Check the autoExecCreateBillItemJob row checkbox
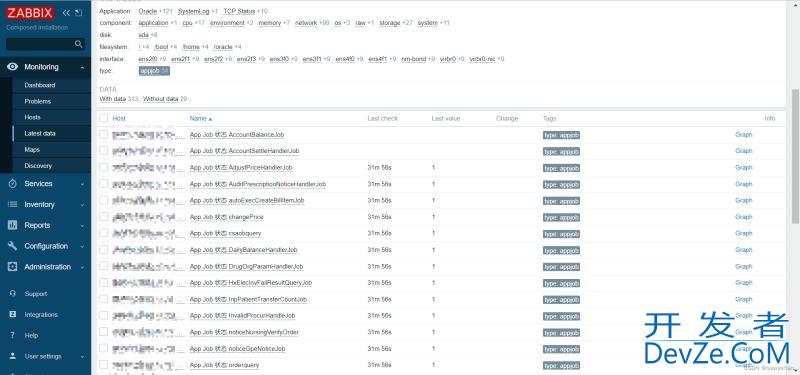This screenshot has width=800, height=375. [x=104, y=201]
